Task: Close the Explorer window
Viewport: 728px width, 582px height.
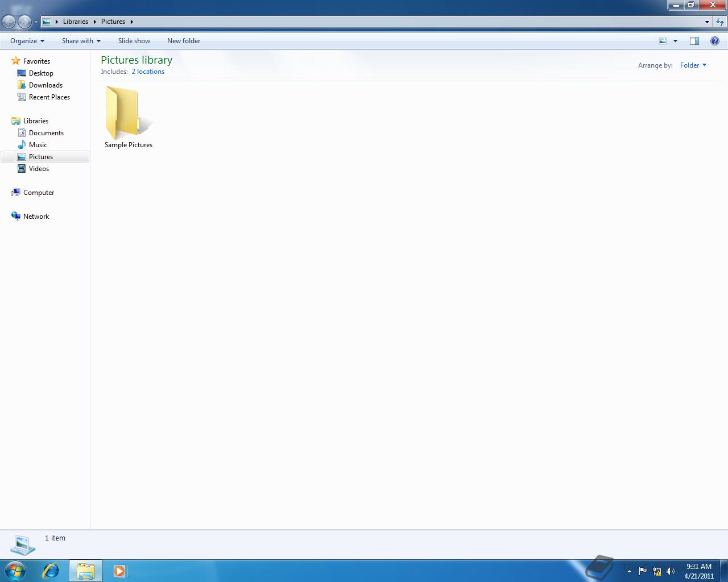Action: click(713, 5)
